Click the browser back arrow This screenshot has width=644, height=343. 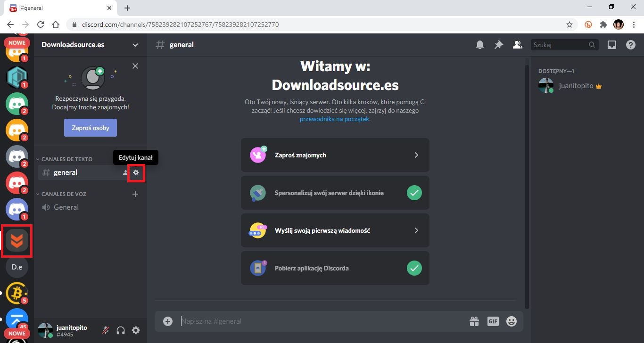pyautogui.click(x=10, y=24)
